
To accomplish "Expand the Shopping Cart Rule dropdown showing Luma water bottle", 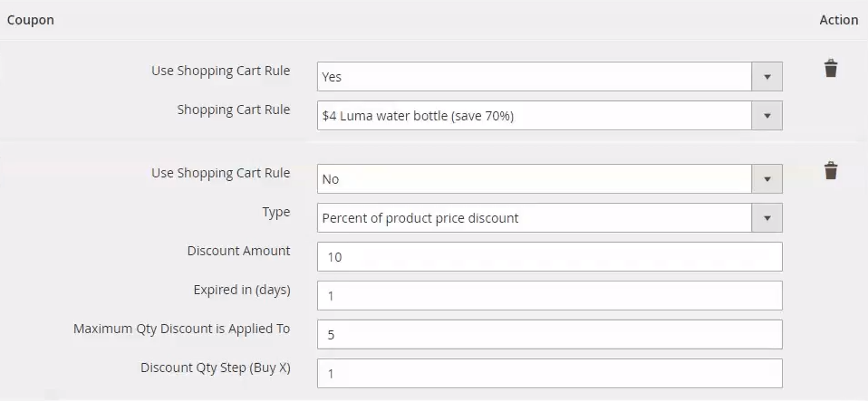I will [x=549, y=116].
